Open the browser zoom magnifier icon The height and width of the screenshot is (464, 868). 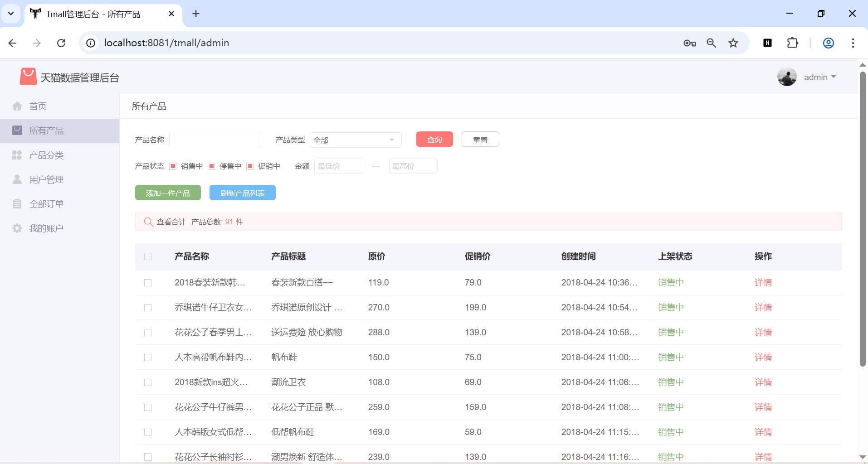coord(712,43)
